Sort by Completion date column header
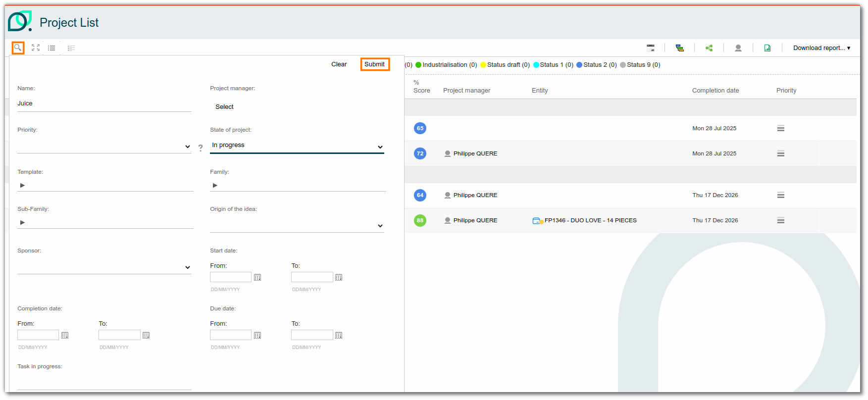This screenshot has height=400, width=868. point(715,91)
